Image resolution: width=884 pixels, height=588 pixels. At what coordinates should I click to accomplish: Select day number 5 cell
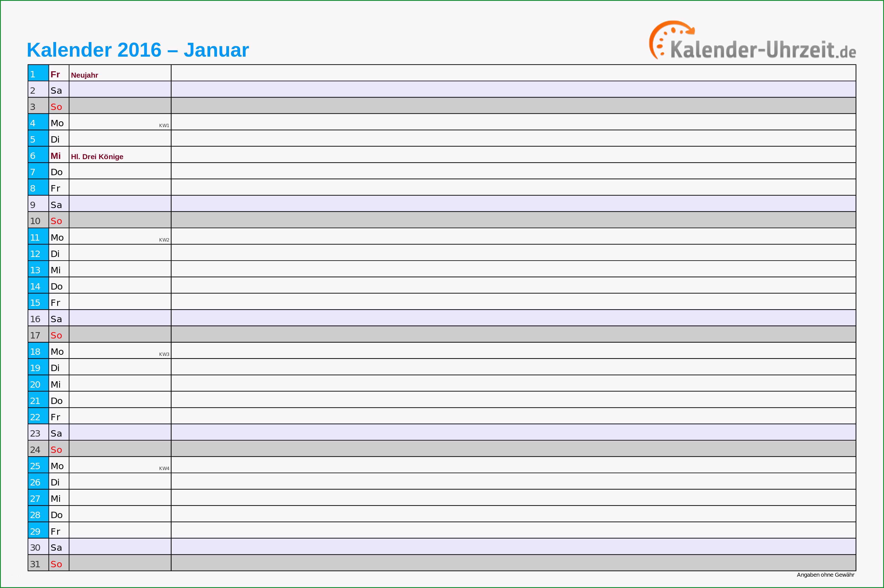(38, 138)
